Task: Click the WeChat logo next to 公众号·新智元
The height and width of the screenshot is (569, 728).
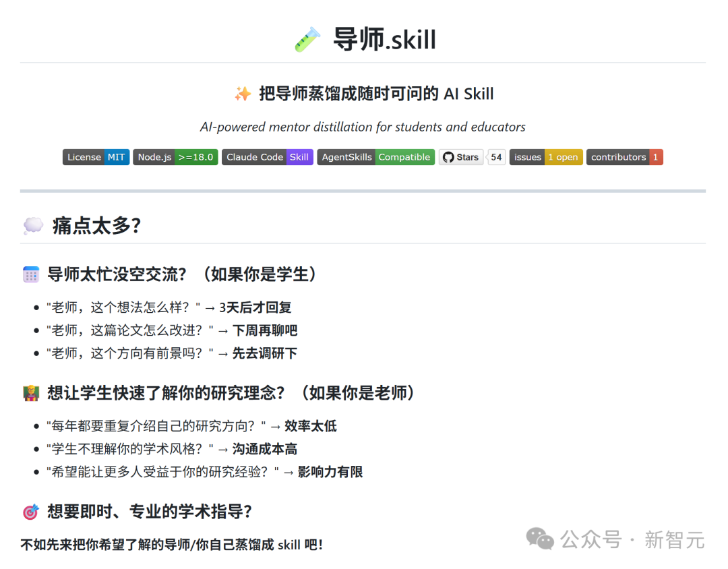Action: pos(540,539)
